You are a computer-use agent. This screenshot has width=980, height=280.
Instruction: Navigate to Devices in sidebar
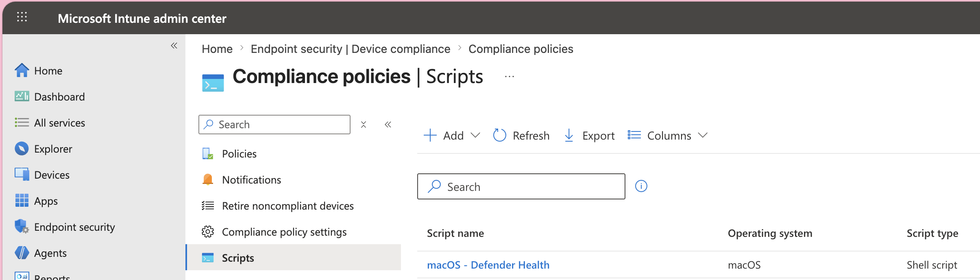[x=52, y=175]
